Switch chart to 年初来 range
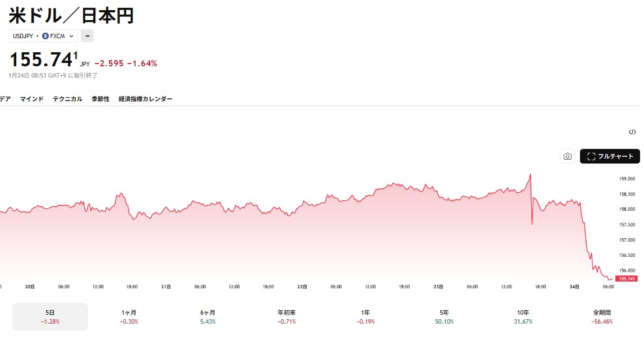This screenshot has width=644, height=340. [x=286, y=316]
